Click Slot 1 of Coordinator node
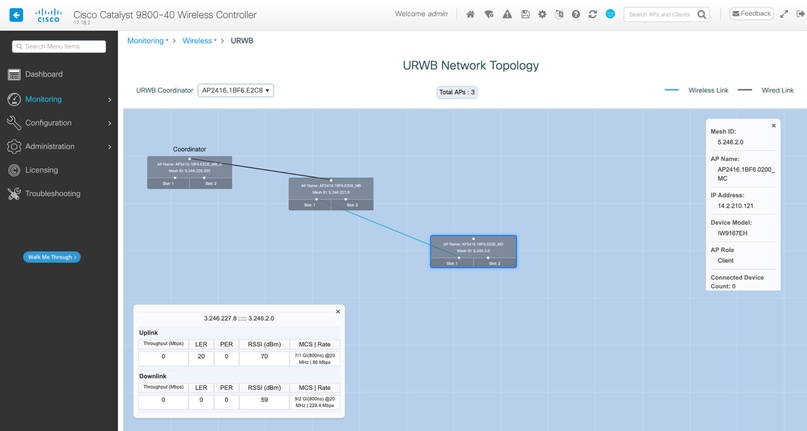 168,183
